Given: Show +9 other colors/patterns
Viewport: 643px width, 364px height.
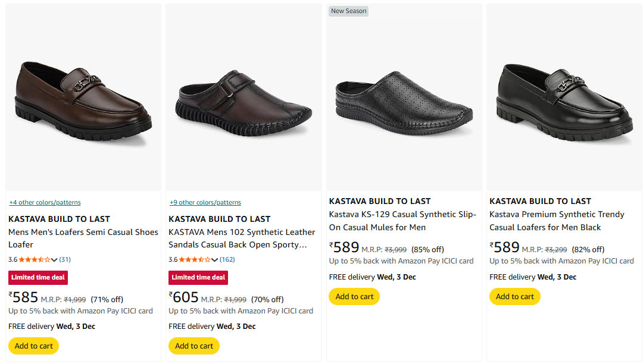Looking at the screenshot, I should [205, 202].
